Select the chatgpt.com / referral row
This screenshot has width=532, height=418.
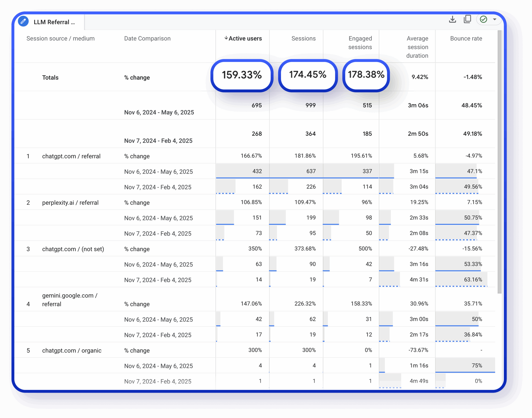[x=71, y=156]
